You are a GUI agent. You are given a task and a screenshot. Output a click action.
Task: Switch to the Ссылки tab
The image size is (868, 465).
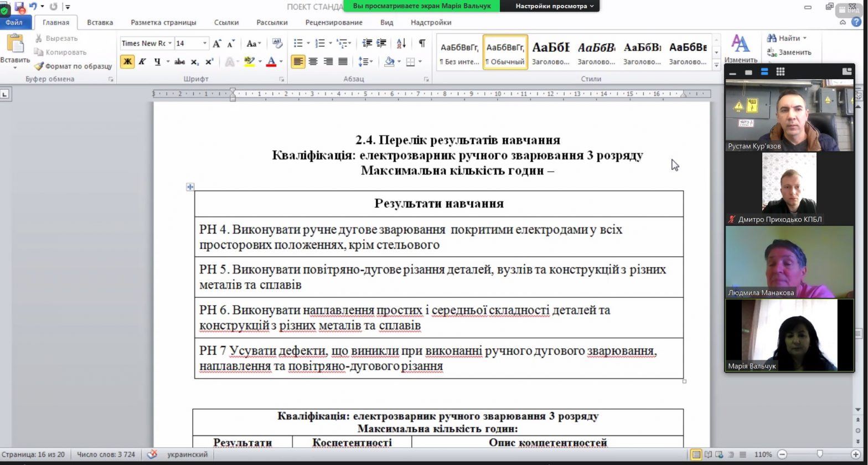pyautogui.click(x=226, y=22)
